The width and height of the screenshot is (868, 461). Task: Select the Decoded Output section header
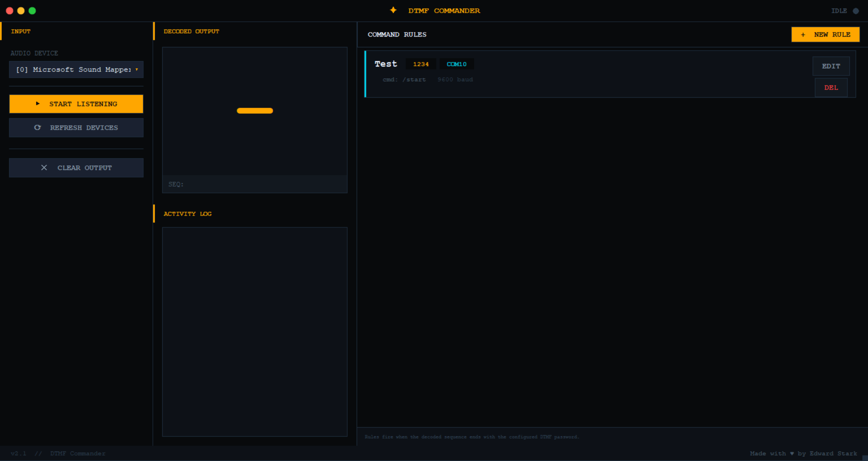(191, 31)
